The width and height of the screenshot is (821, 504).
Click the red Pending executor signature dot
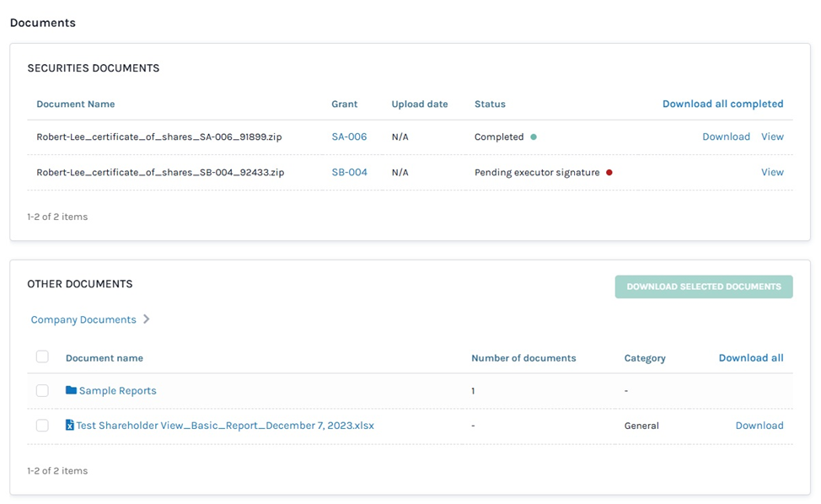[x=609, y=173]
